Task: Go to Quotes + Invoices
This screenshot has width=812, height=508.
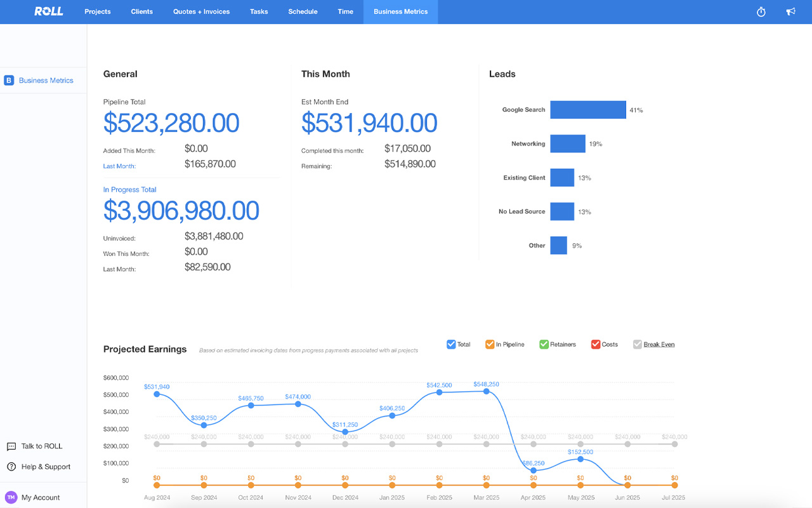Action: point(202,11)
